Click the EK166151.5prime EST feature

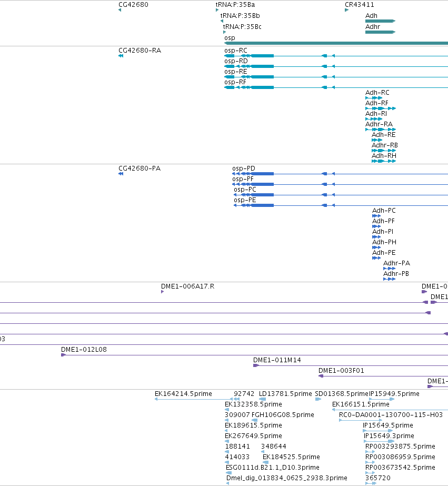tap(390, 410)
